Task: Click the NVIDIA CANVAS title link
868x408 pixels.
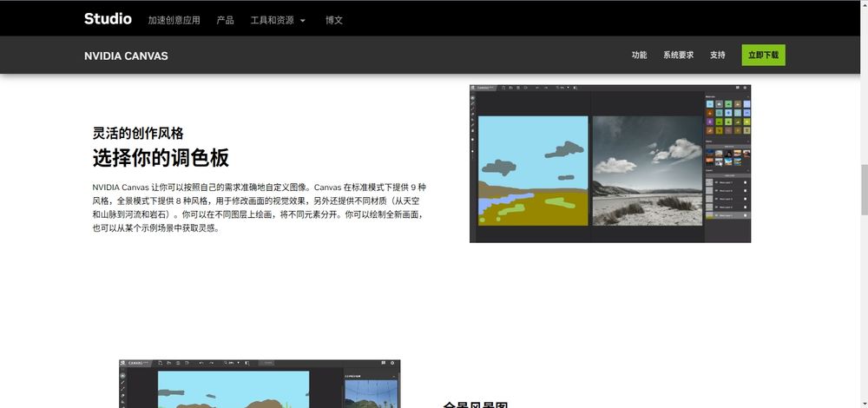Action: tap(126, 56)
